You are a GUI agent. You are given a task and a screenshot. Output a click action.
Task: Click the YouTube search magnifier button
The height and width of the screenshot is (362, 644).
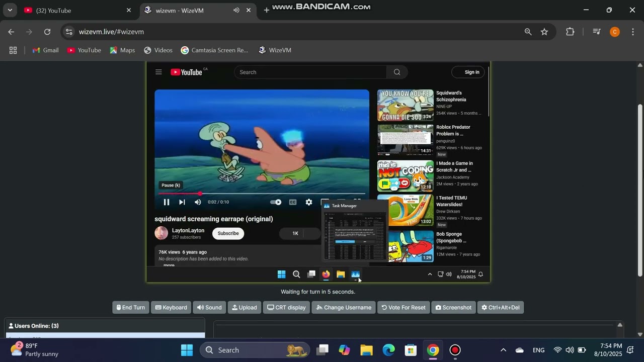tap(397, 72)
